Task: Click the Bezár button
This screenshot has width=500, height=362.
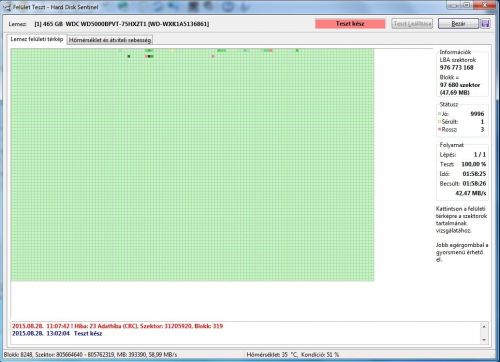Action: pyautogui.click(x=458, y=24)
